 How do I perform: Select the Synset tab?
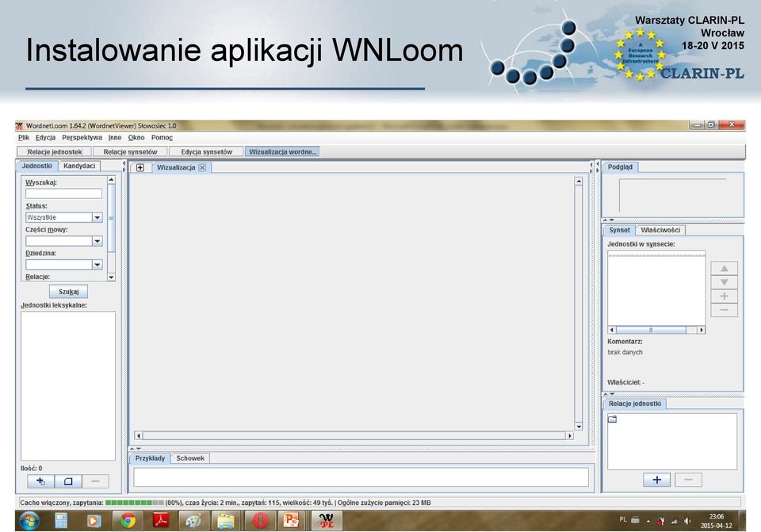click(619, 230)
